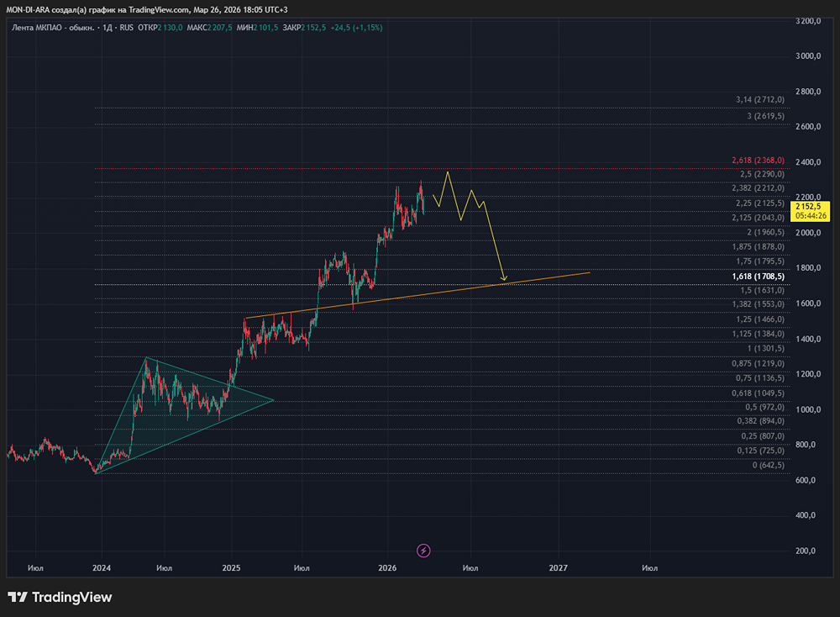Click the 2024 label on time axis
840x617 pixels.
(x=102, y=568)
